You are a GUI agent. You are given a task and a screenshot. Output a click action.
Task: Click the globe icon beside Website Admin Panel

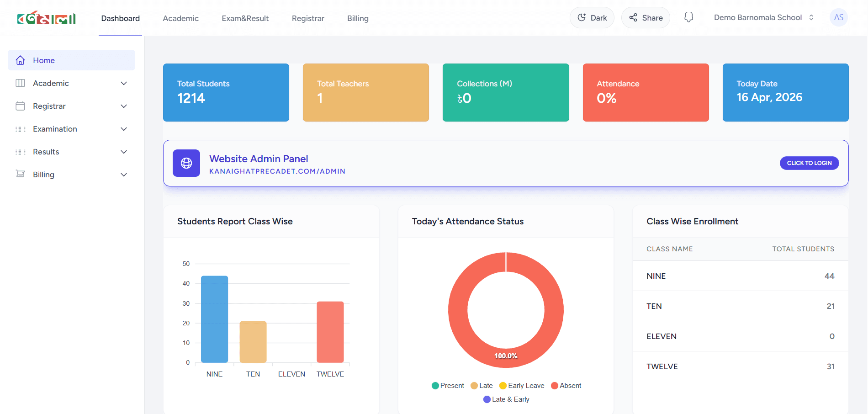coord(186,163)
